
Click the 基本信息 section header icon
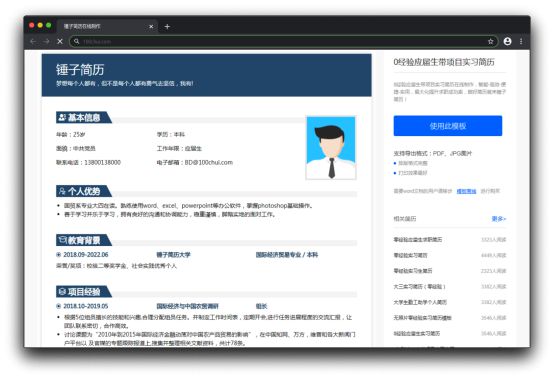(x=62, y=117)
